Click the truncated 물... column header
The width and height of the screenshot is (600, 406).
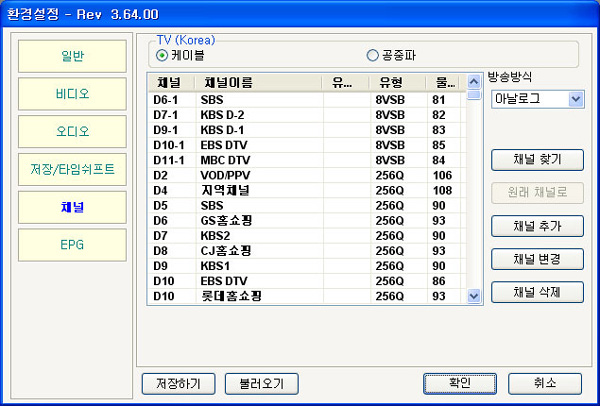443,82
